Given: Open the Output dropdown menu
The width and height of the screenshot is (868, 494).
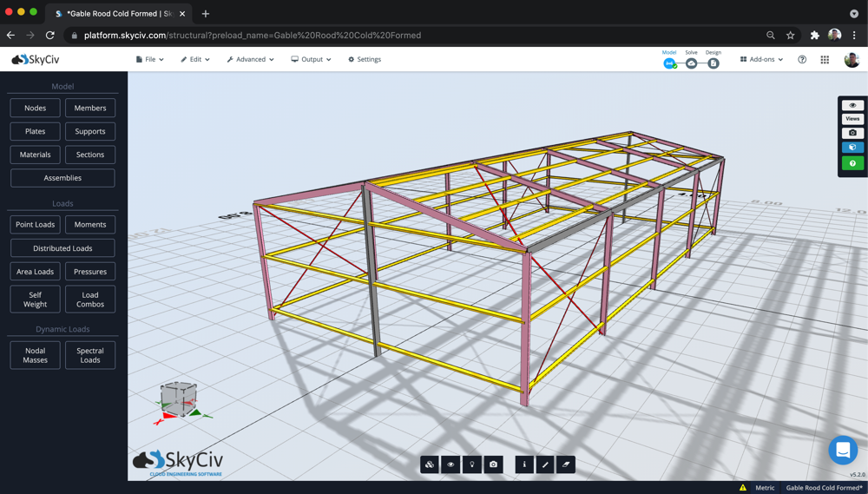Looking at the screenshot, I should (x=311, y=59).
